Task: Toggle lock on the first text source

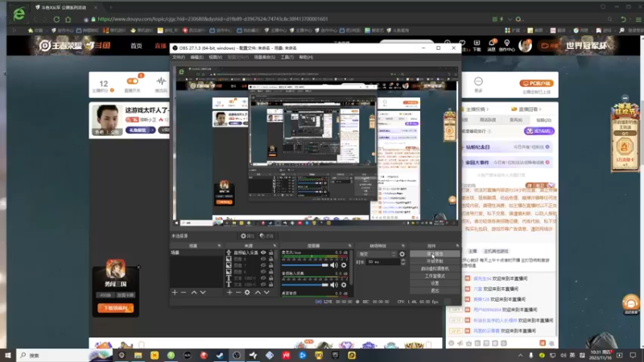Action: coord(271,278)
